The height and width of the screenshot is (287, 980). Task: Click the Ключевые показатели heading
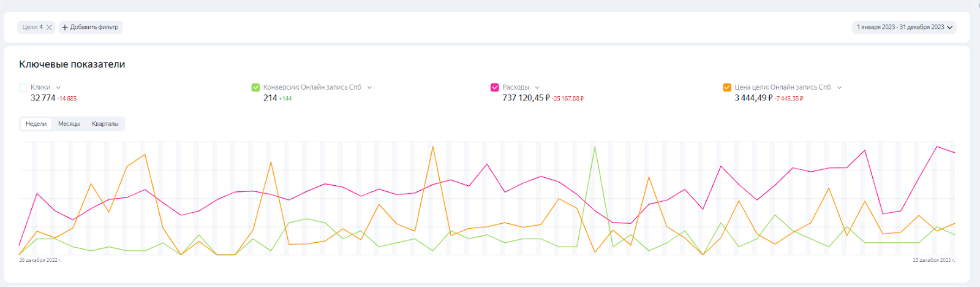(72, 64)
